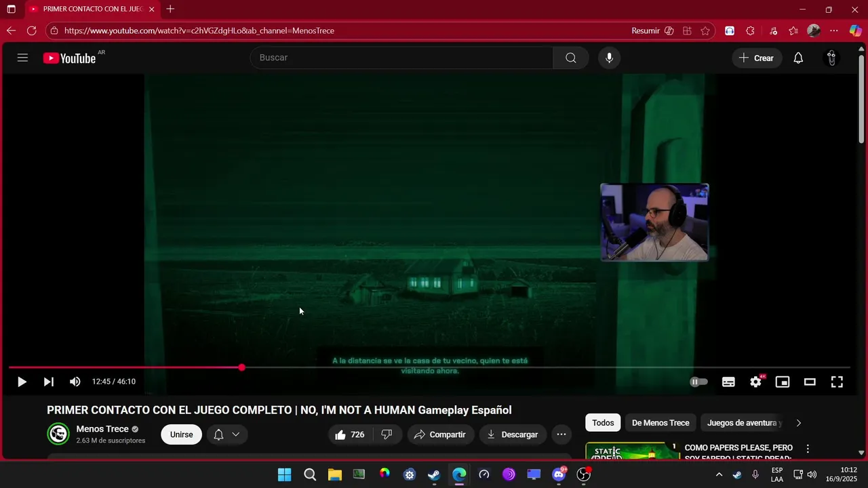This screenshot has width=868, height=488.
Task: Open the favorites list icon
Action: (793, 30)
